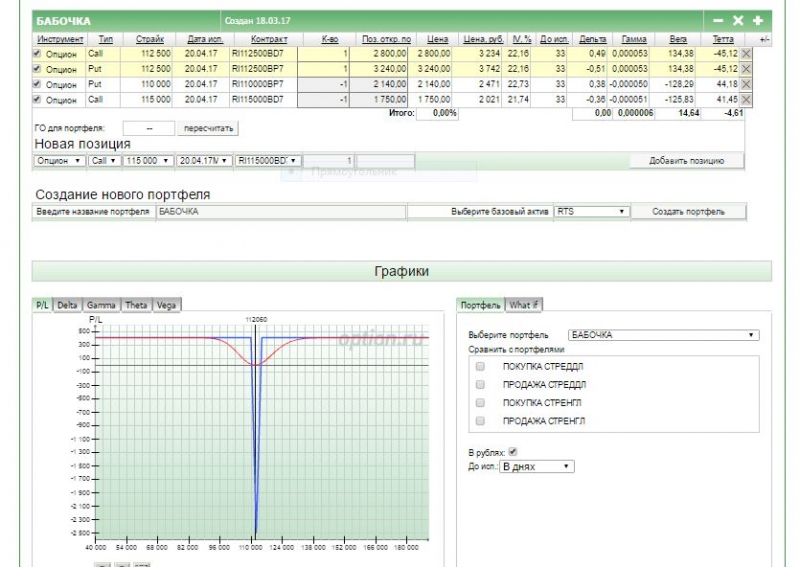Screen dimensions: 800x567
Task: Click the +/- column header icon
Action: [764, 39]
